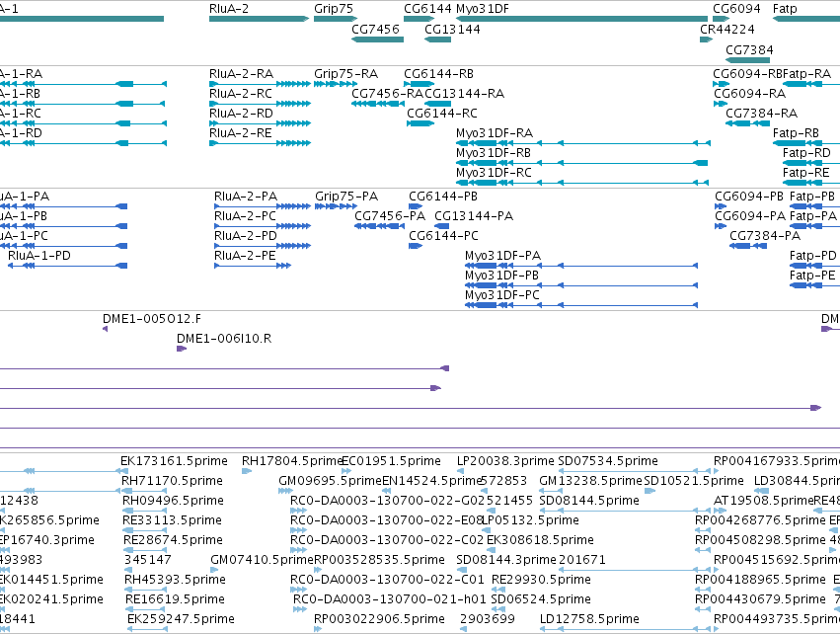Select EST LP20038.3prime

pos(505,461)
